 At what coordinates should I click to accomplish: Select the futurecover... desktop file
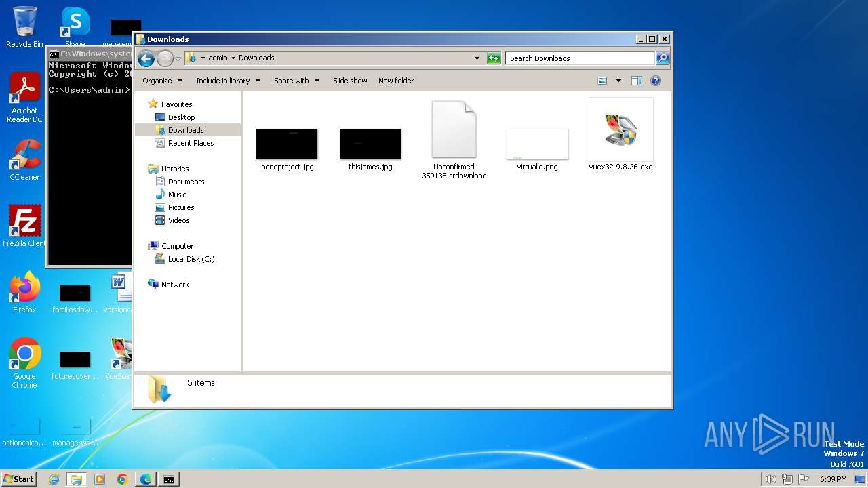tap(75, 365)
